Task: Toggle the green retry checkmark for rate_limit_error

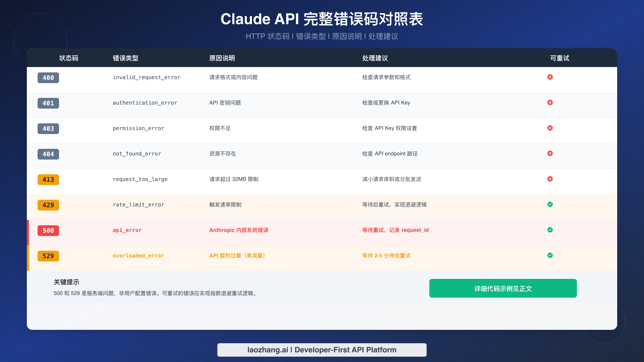Action: point(550,204)
